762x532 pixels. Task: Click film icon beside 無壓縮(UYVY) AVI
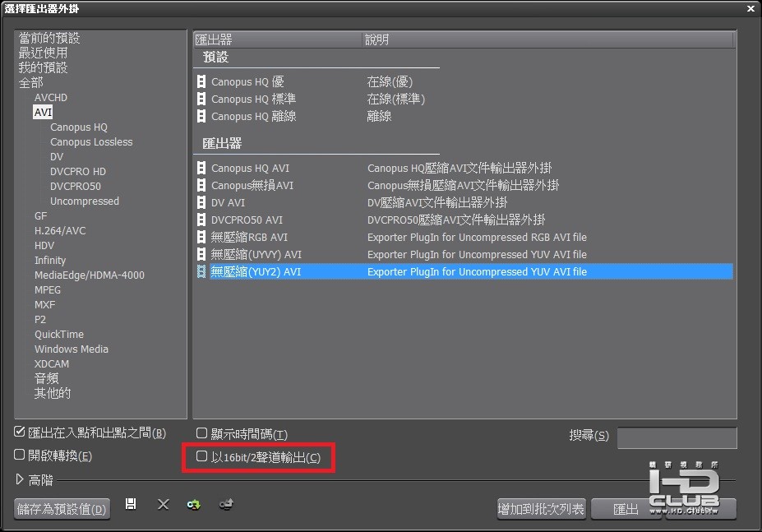(201, 254)
